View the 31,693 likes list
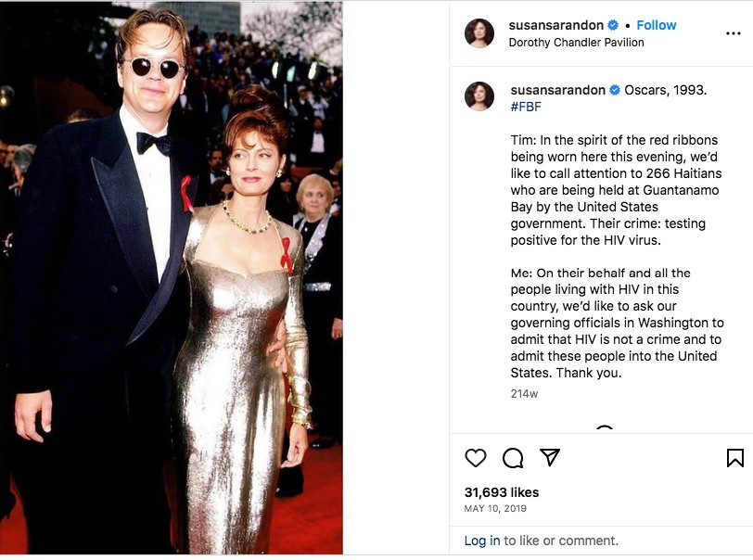Image resolution: width=753 pixels, height=560 pixels. tap(501, 492)
